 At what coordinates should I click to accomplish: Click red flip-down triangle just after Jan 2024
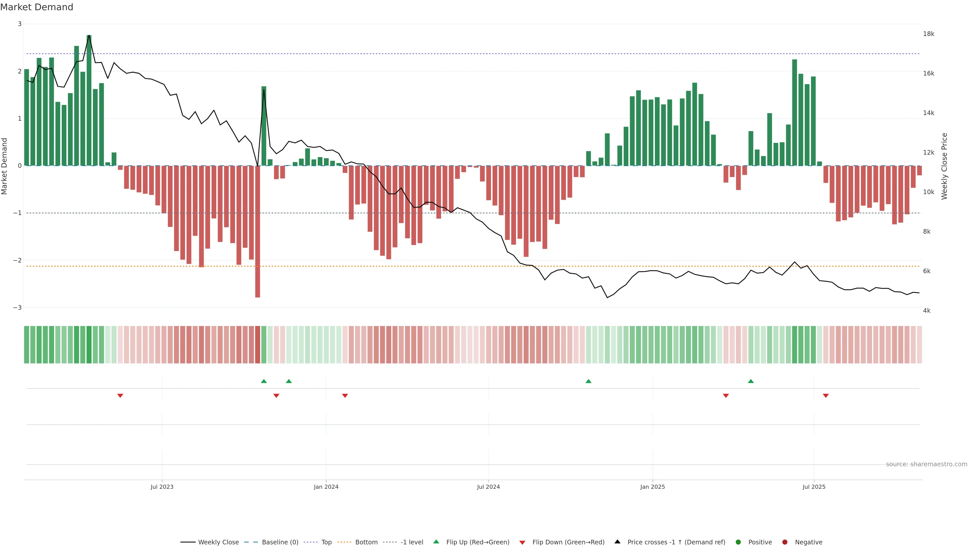pyautogui.click(x=345, y=396)
